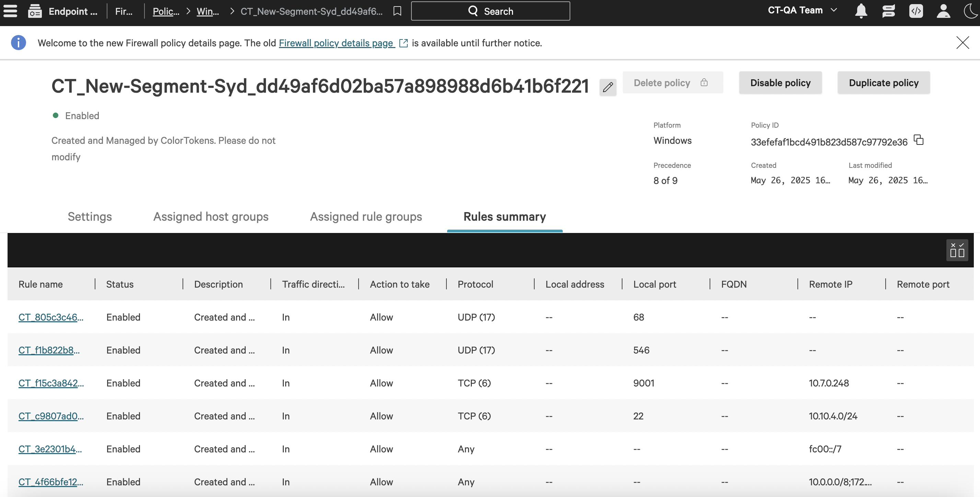Open the user profile icon
Viewport: 980px width, 497px height.
click(x=943, y=11)
